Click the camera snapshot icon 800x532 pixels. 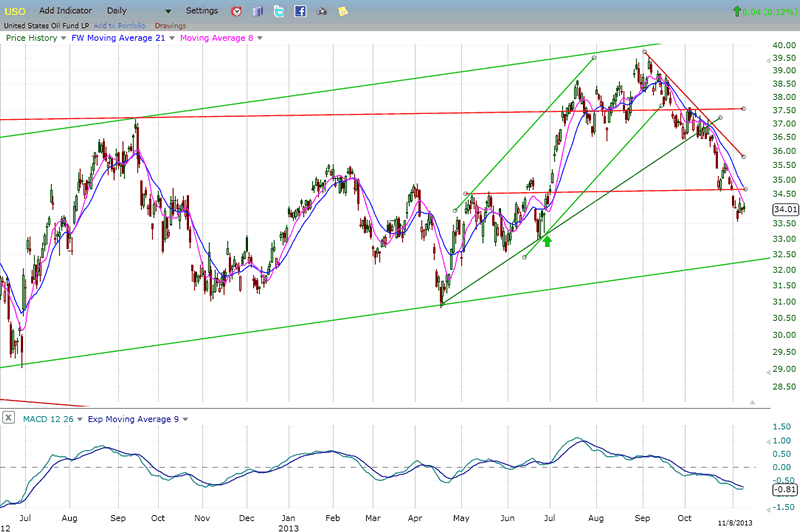click(x=322, y=11)
